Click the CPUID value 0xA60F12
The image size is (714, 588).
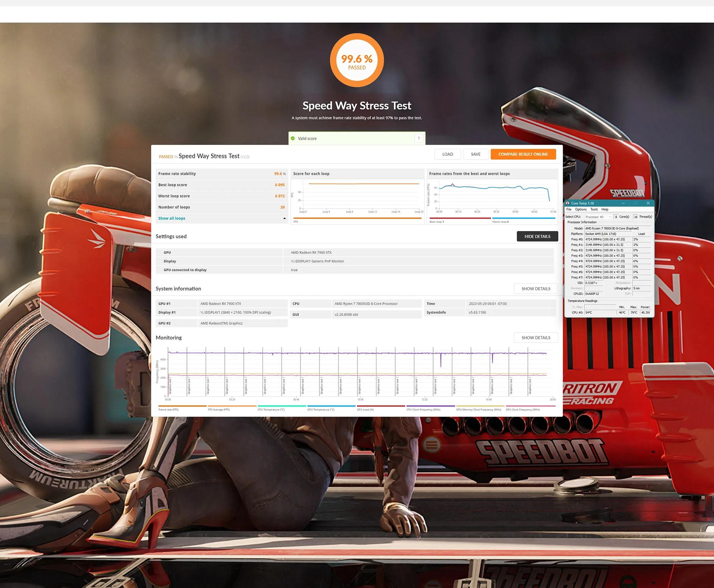[x=594, y=294]
